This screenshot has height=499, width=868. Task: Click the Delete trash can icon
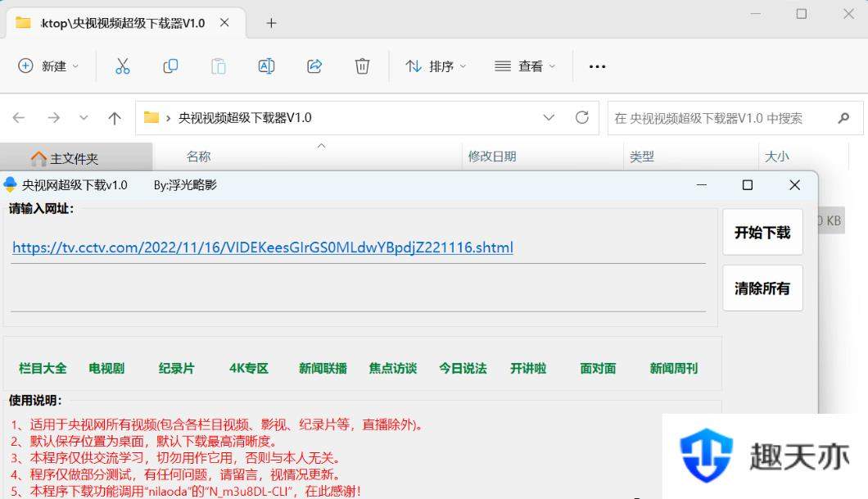pos(362,66)
